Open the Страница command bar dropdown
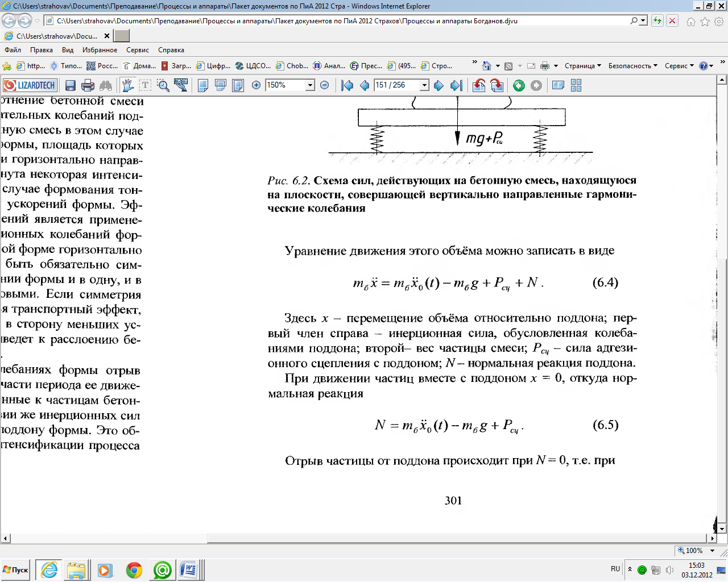 coord(583,66)
